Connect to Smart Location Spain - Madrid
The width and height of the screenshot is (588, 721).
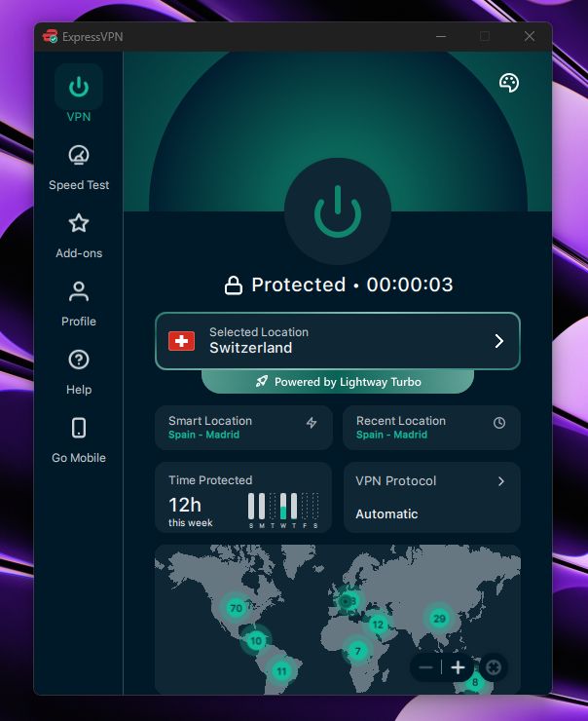(243, 428)
